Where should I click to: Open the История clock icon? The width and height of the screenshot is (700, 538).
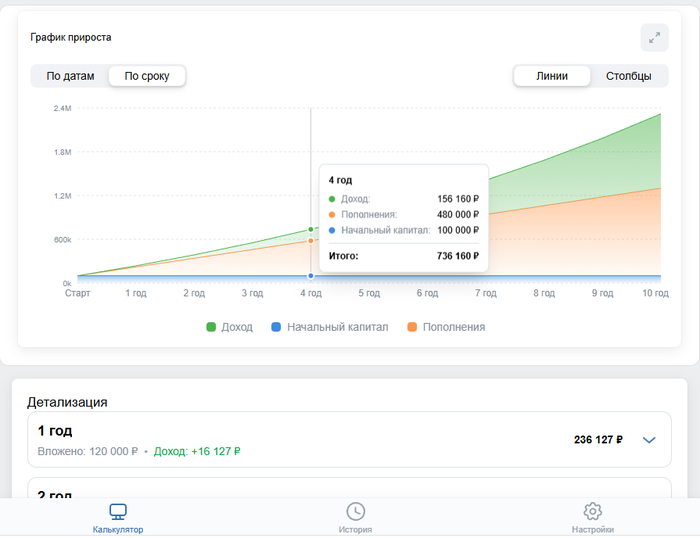[355, 512]
